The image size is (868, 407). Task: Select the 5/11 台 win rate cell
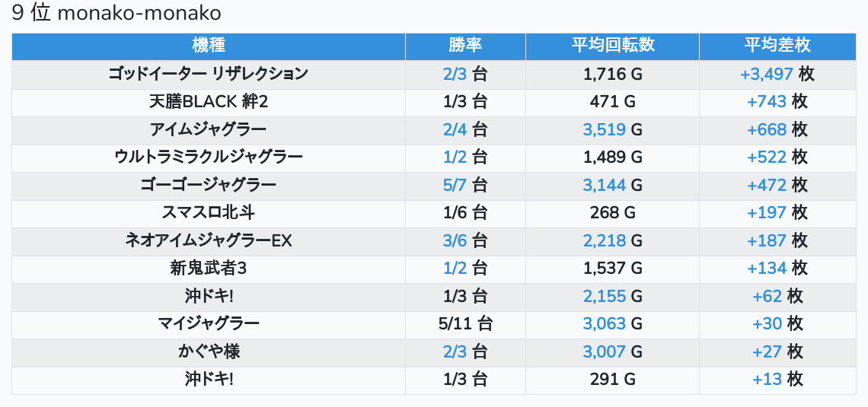coord(465,323)
